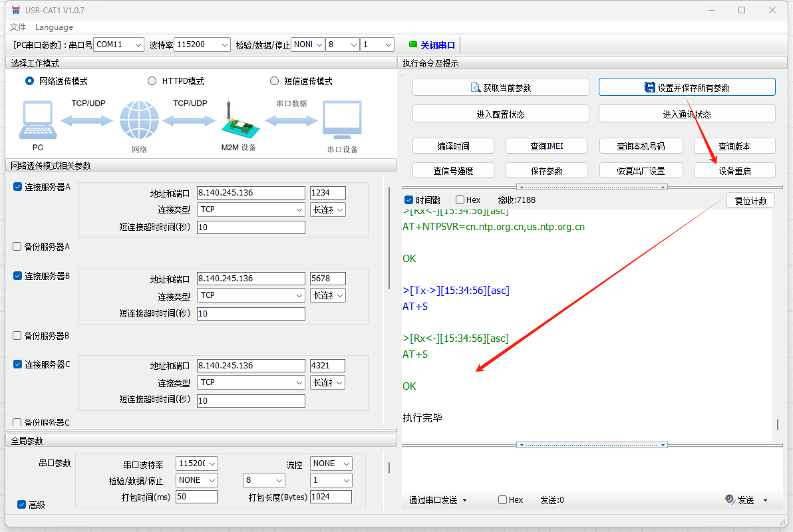
Task: Click the server A address input field
Action: point(251,193)
